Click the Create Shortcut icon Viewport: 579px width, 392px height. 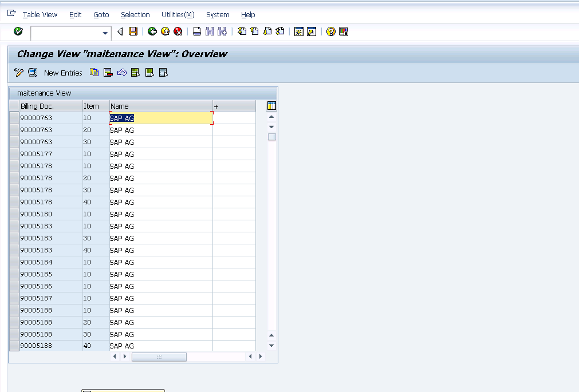coord(312,31)
